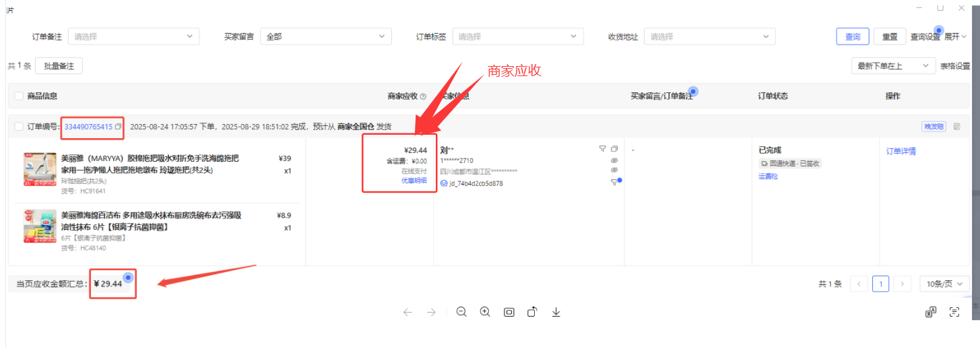Image resolution: width=980 pixels, height=347 pixels.
Task: Click the translate image icon at bottom right
Action: [931, 312]
